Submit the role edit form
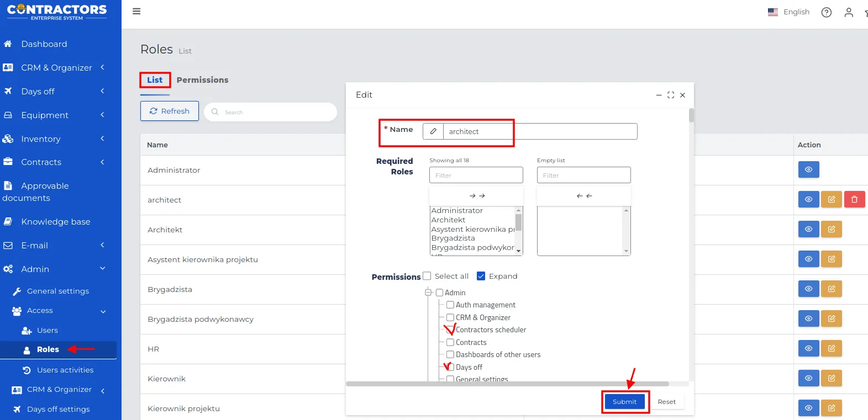This screenshot has width=868, height=420. (x=624, y=402)
